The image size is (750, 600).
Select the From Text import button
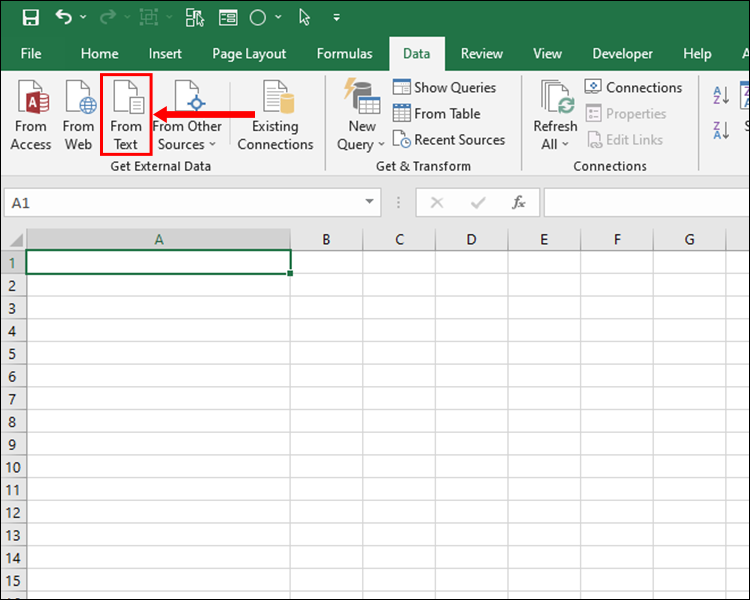(x=126, y=116)
